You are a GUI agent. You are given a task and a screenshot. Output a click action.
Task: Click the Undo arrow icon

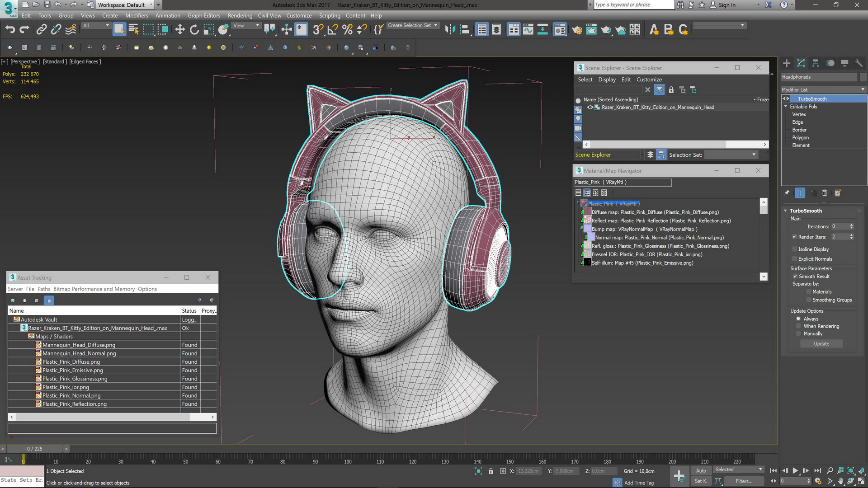point(10,30)
